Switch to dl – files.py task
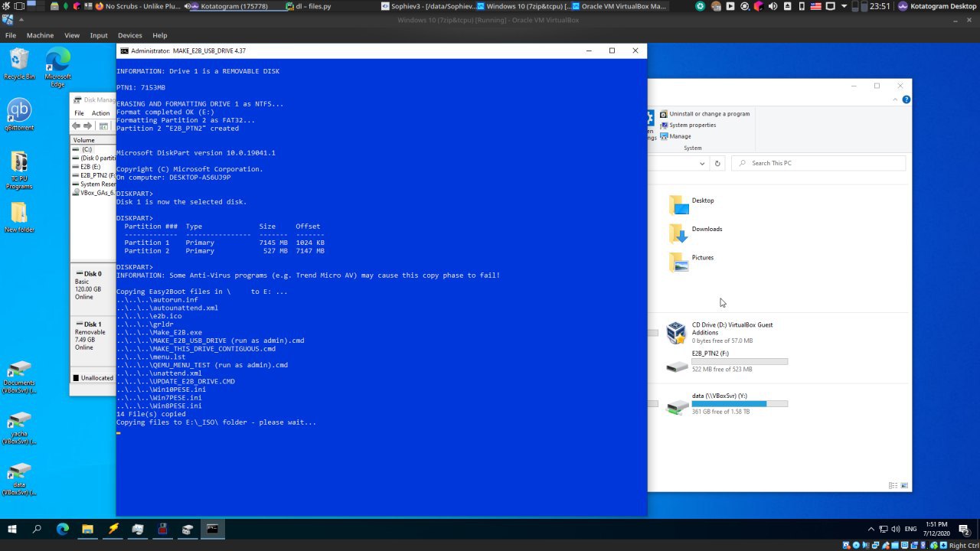The width and height of the screenshot is (980, 551). click(x=309, y=6)
